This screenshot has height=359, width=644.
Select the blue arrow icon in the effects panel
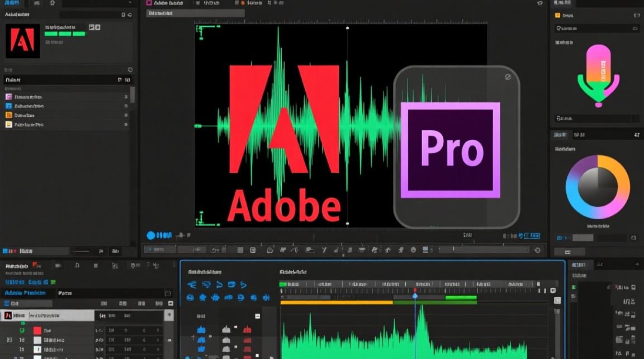coord(193,284)
